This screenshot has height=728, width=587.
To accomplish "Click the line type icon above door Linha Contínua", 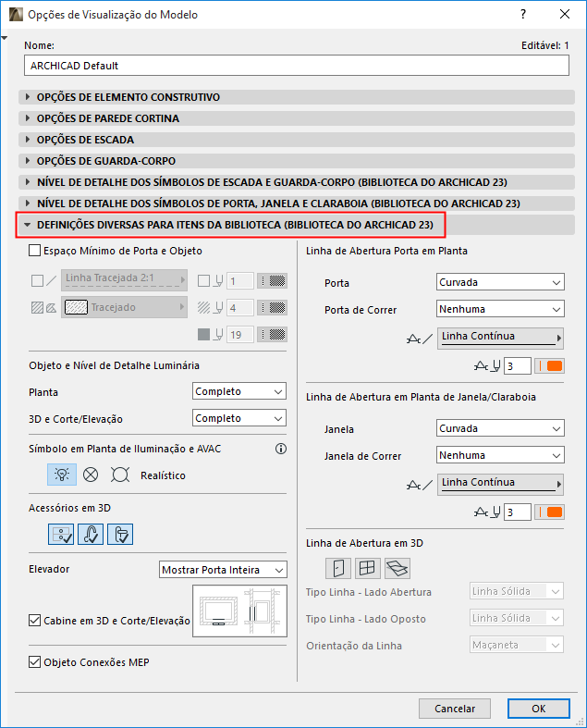I will click(x=420, y=339).
